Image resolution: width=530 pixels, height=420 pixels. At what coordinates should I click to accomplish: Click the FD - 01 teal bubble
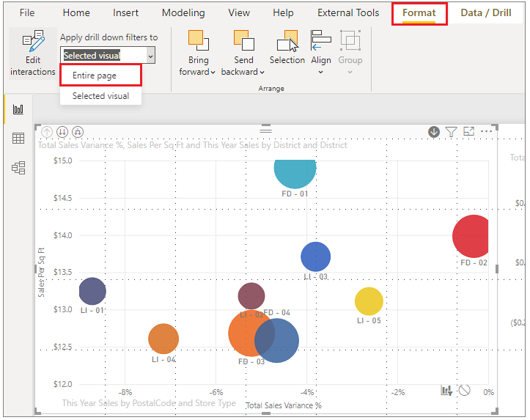point(295,173)
